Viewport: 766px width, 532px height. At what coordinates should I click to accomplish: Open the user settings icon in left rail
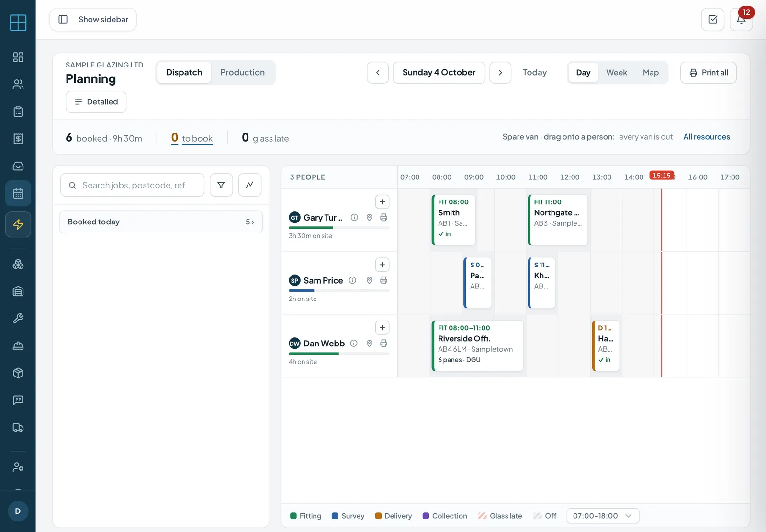pyautogui.click(x=18, y=467)
